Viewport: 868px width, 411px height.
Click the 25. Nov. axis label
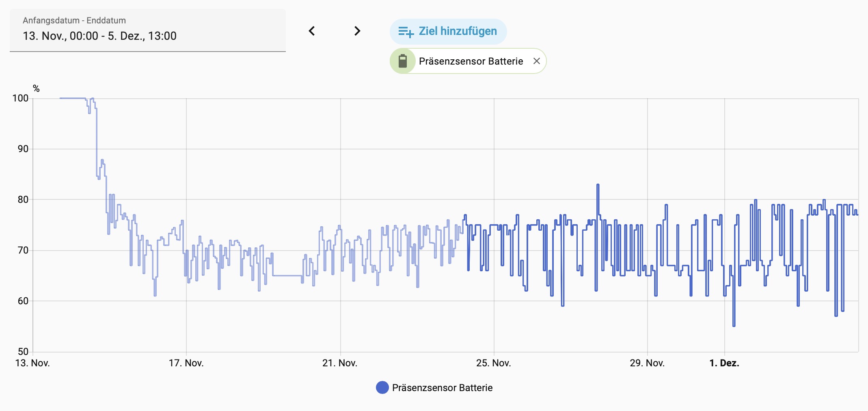pos(493,363)
